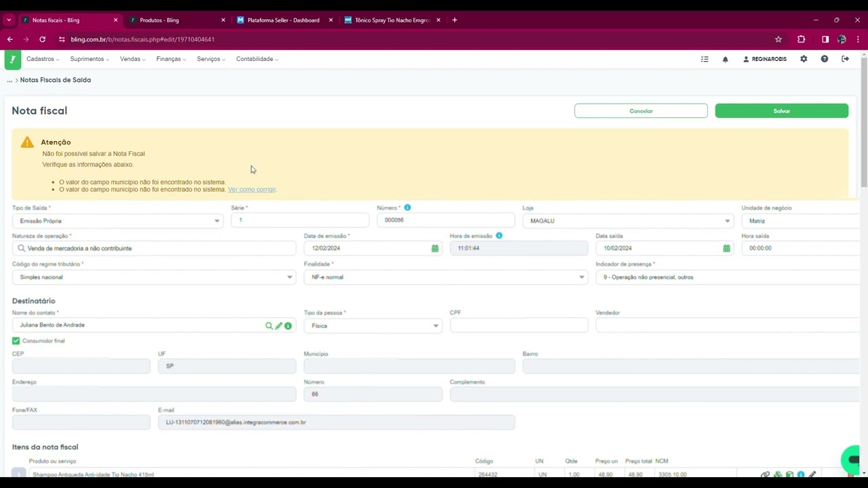Click the logout arrow icon

pos(845,59)
